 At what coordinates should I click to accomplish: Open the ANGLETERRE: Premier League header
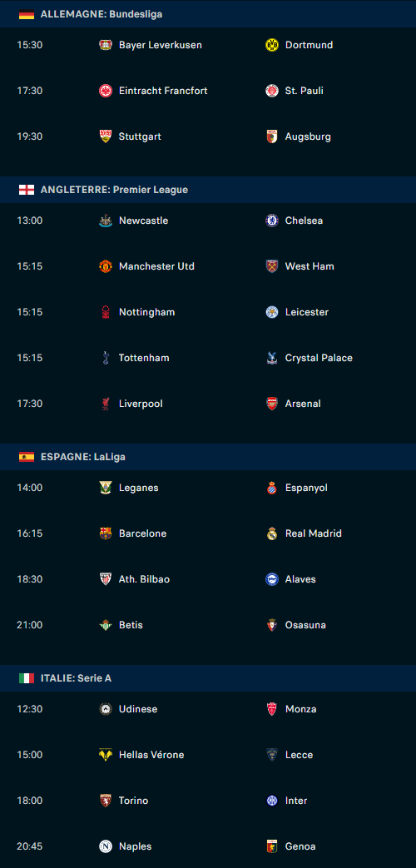click(208, 190)
